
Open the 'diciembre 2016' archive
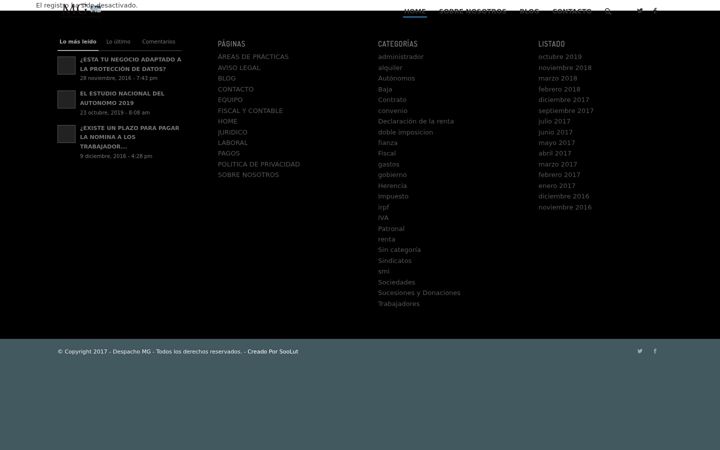pyautogui.click(x=563, y=197)
